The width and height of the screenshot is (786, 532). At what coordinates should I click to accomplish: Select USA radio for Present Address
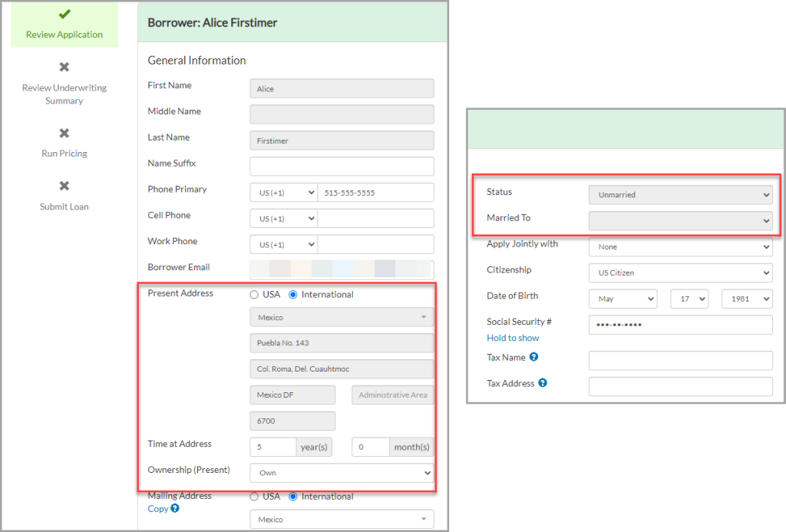254,295
